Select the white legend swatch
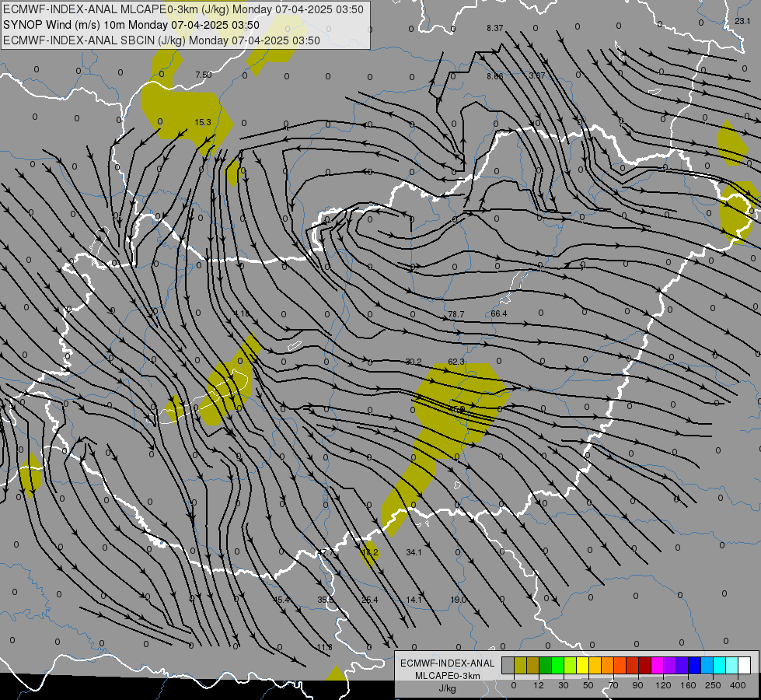The width and height of the screenshot is (761, 700). (x=745, y=665)
